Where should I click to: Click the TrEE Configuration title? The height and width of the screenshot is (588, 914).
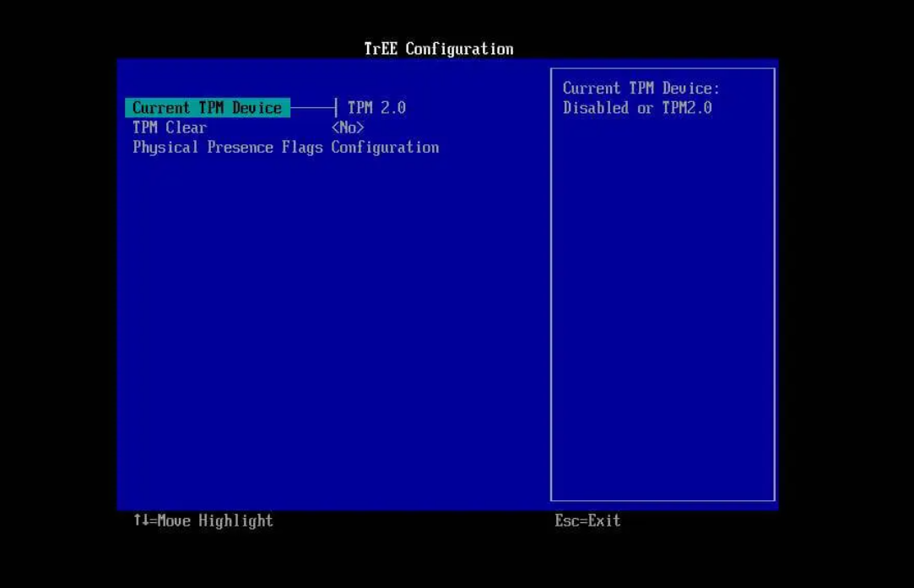pos(439,49)
